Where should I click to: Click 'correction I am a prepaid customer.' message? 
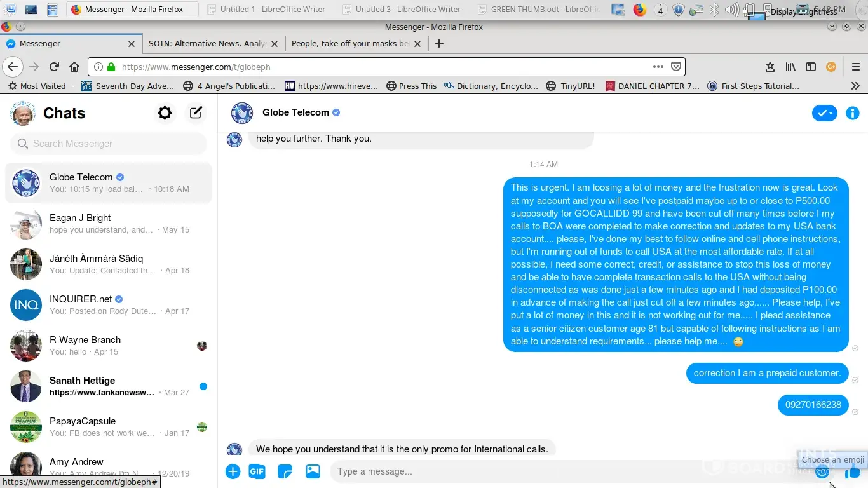[x=768, y=373]
